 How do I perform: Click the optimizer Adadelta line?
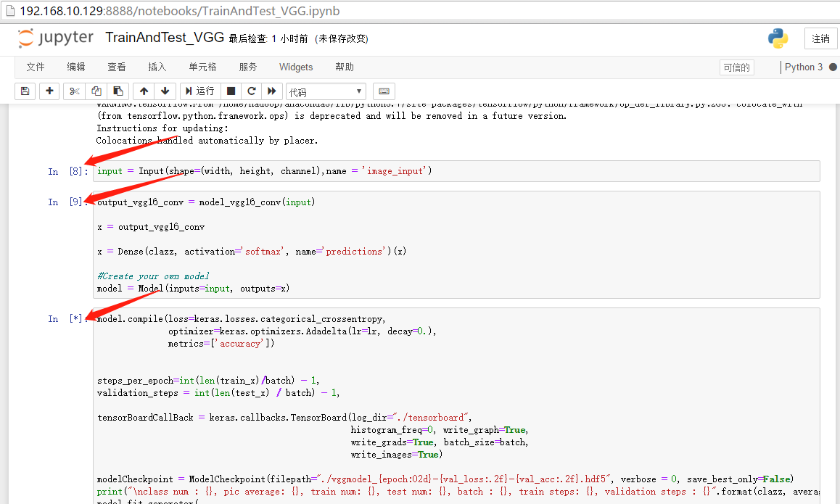click(302, 331)
